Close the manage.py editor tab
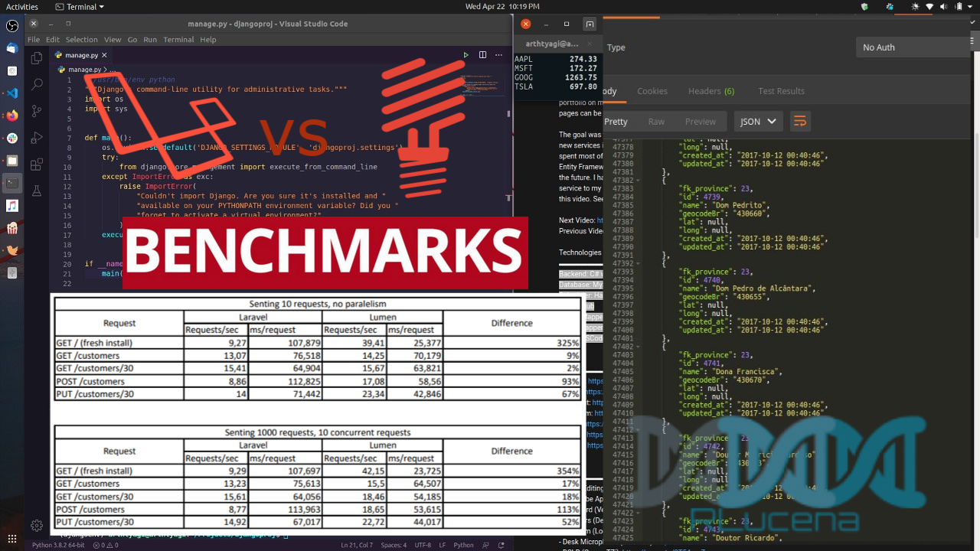Image resolution: width=980 pixels, height=551 pixels. 105,55
